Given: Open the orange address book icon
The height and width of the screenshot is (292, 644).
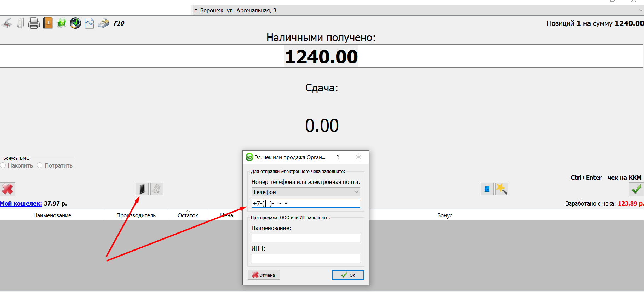Looking at the screenshot, I should coord(48,23).
